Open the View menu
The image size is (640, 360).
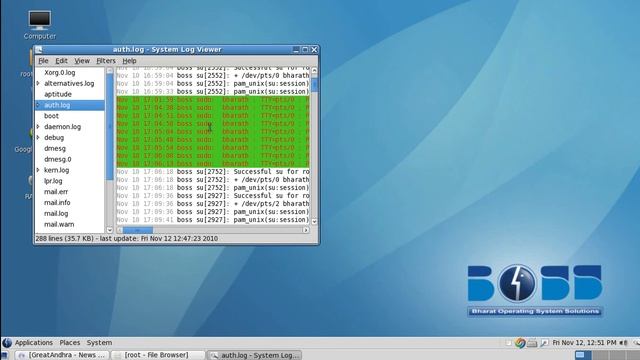tap(82, 61)
